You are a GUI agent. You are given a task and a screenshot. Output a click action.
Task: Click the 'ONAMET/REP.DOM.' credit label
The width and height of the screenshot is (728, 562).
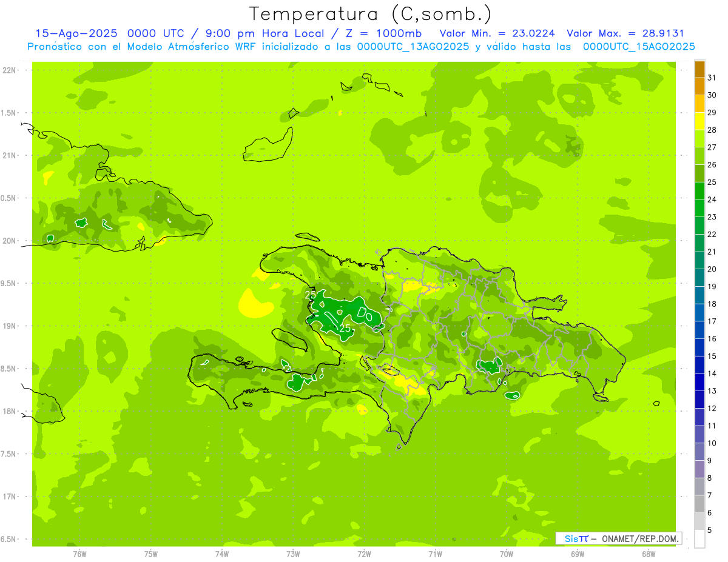tap(641, 538)
